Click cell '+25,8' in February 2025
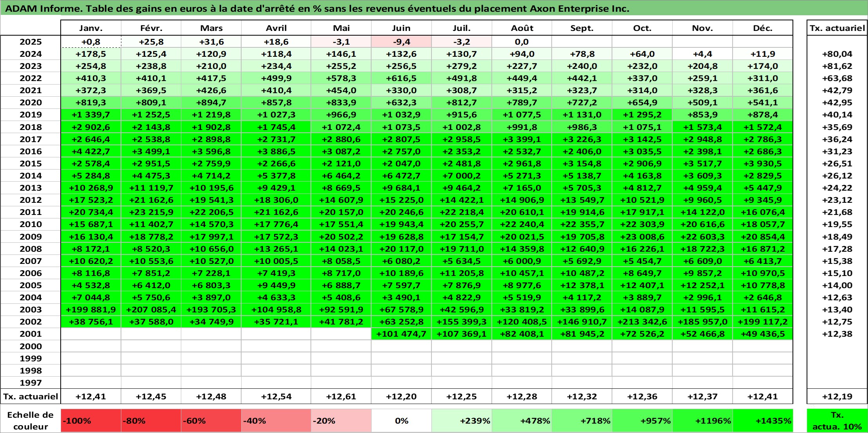 (x=151, y=42)
